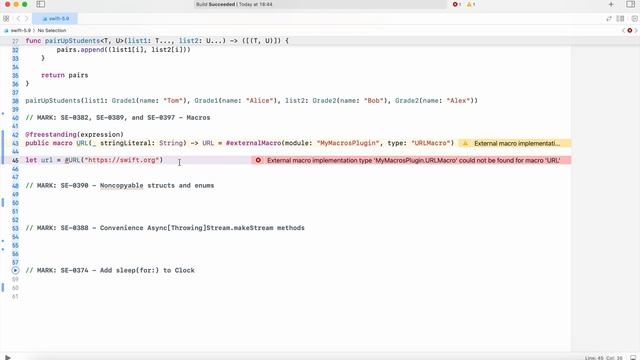
Task: Toggle the inspector panel button
Action: click(x=630, y=4)
